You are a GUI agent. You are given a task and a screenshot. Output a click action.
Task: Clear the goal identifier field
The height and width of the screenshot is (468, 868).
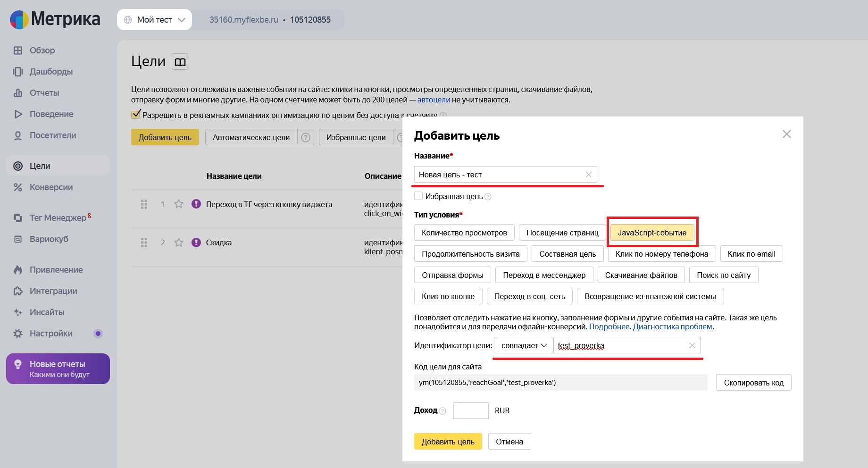pyautogui.click(x=692, y=345)
